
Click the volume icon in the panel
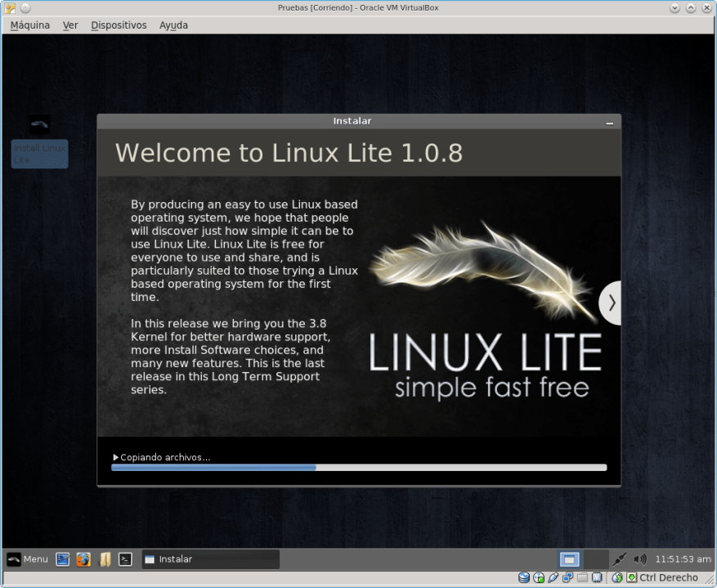coord(640,559)
